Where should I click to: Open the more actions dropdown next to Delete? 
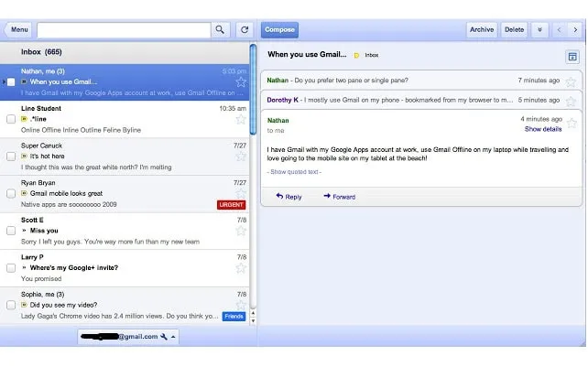click(x=540, y=29)
